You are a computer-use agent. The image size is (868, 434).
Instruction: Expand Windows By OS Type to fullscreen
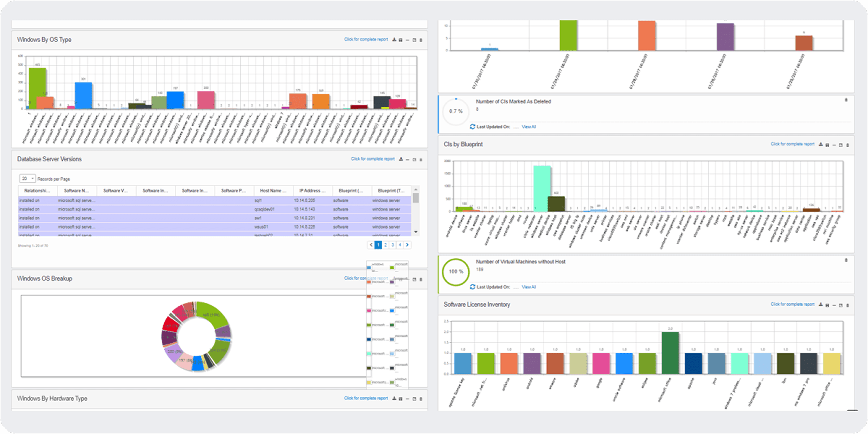coord(414,40)
